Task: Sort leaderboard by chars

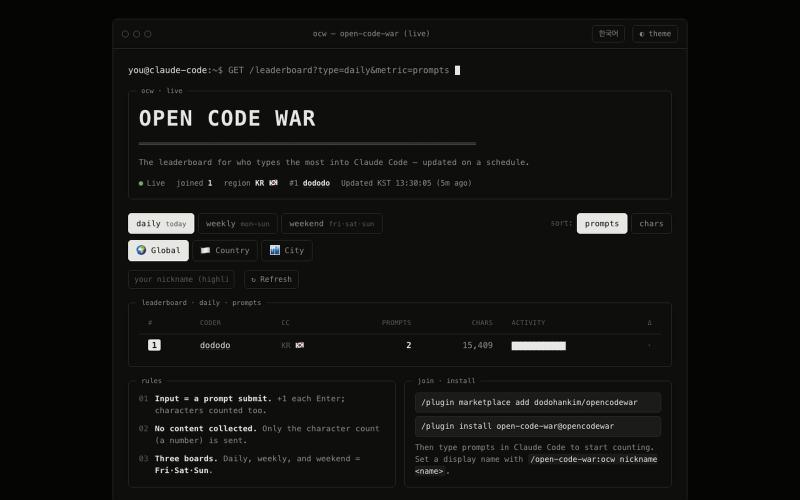Action: 651,223
